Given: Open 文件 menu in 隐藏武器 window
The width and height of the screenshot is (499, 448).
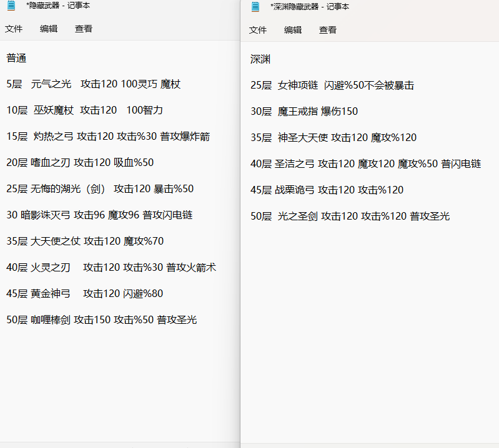Looking at the screenshot, I should pyautogui.click(x=14, y=29).
